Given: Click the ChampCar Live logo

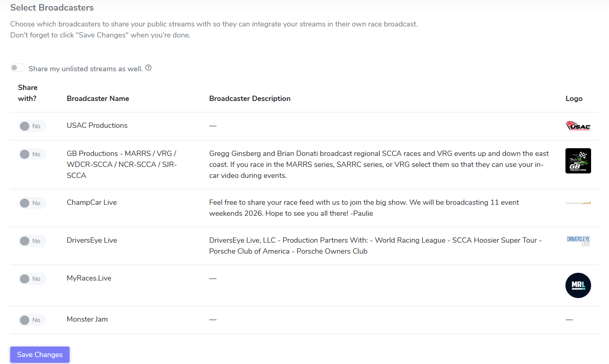Looking at the screenshot, I should 578,203.
